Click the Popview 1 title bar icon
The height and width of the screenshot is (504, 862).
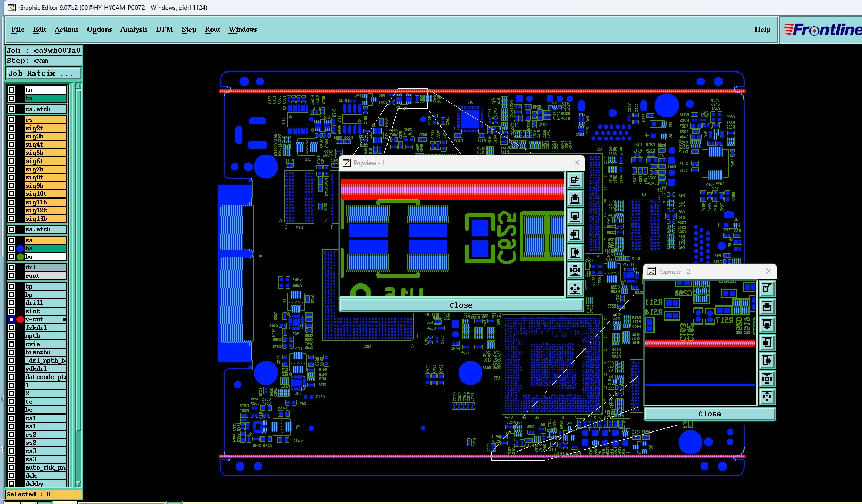347,163
